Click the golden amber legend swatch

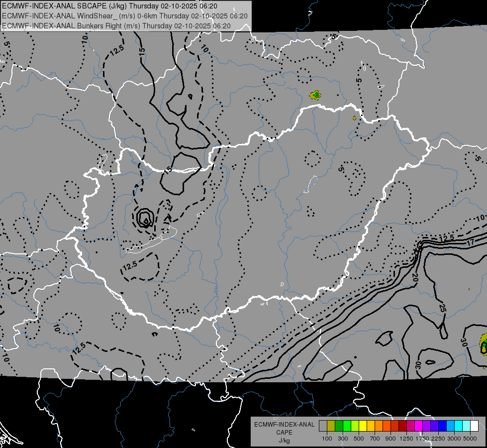(371, 426)
